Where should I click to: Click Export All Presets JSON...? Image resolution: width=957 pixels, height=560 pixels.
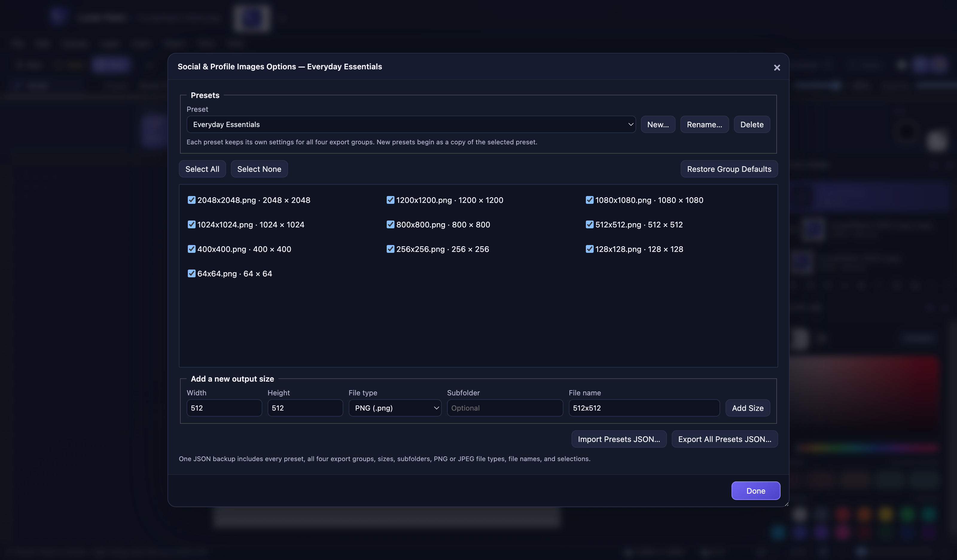click(725, 439)
